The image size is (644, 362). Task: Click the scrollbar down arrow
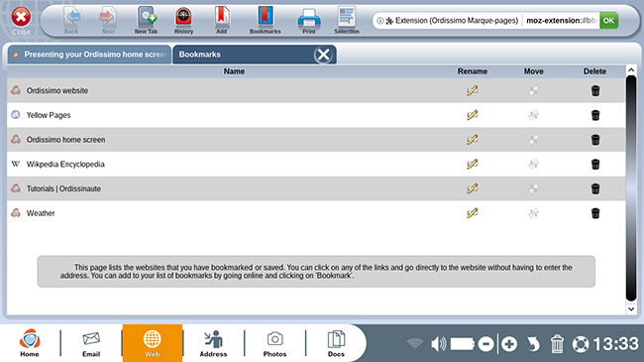pyautogui.click(x=631, y=308)
